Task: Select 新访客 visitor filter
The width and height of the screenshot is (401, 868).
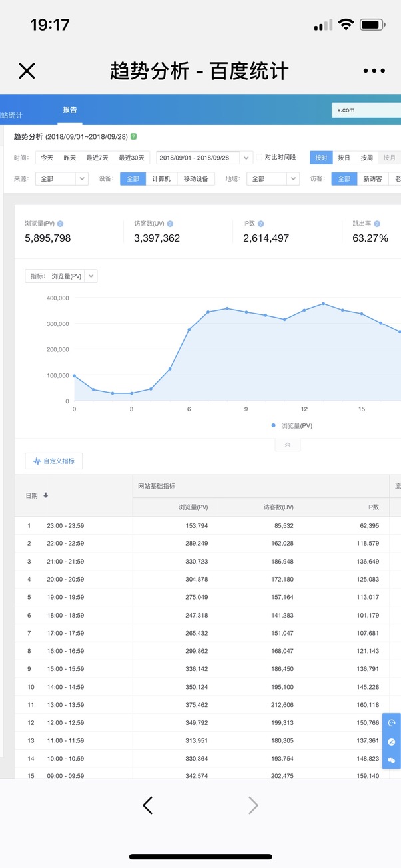Action: [x=372, y=179]
